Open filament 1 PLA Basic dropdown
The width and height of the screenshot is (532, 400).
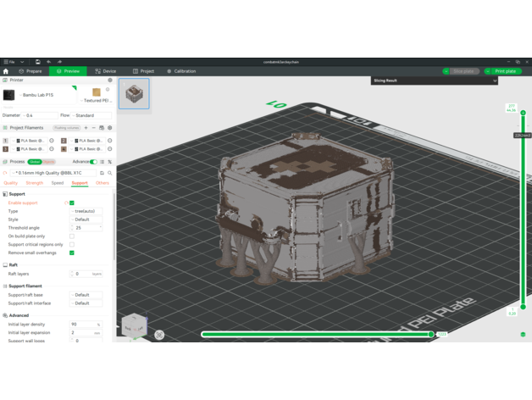point(29,141)
